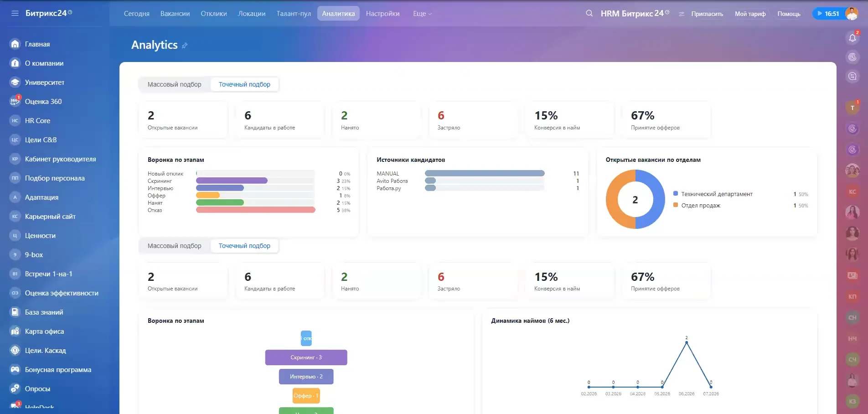Expand the Еще dropdown menu
This screenshot has width=868, height=414.
point(422,14)
